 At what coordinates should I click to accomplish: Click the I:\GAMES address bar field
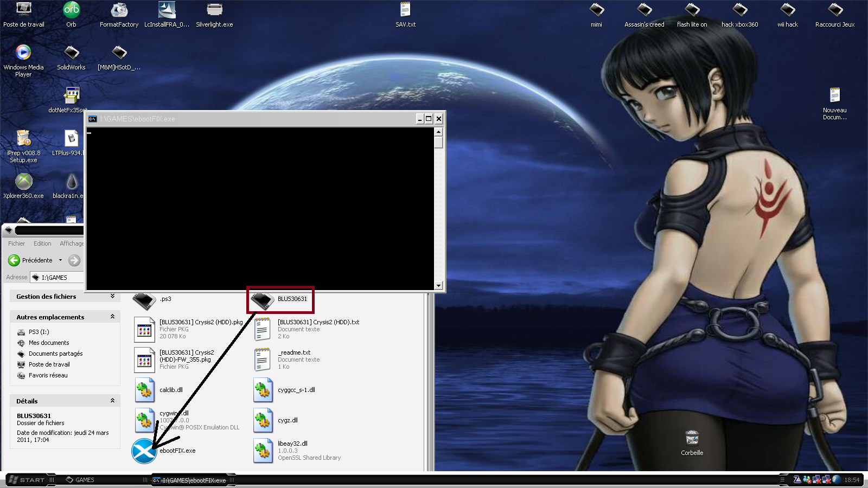point(57,277)
